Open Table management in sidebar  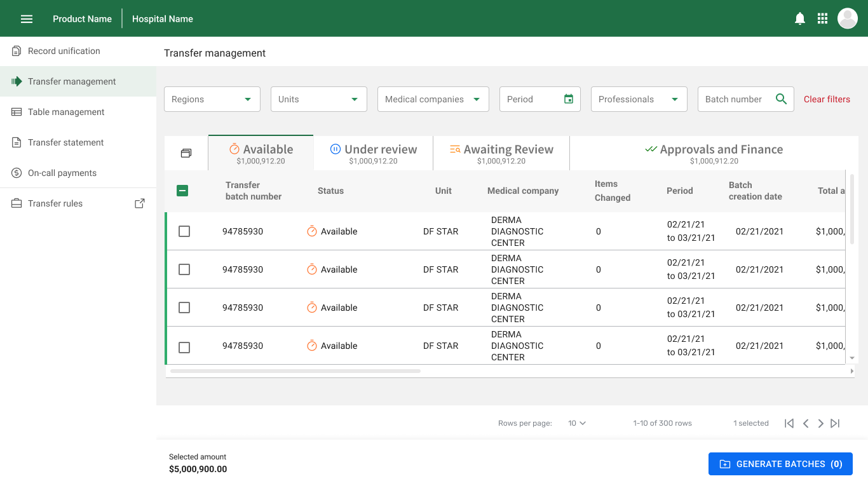pyautogui.click(x=78, y=112)
